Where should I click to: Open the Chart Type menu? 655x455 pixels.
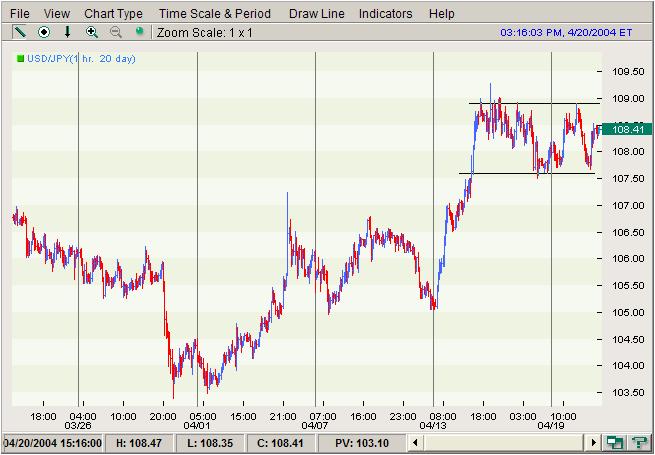[x=113, y=14]
